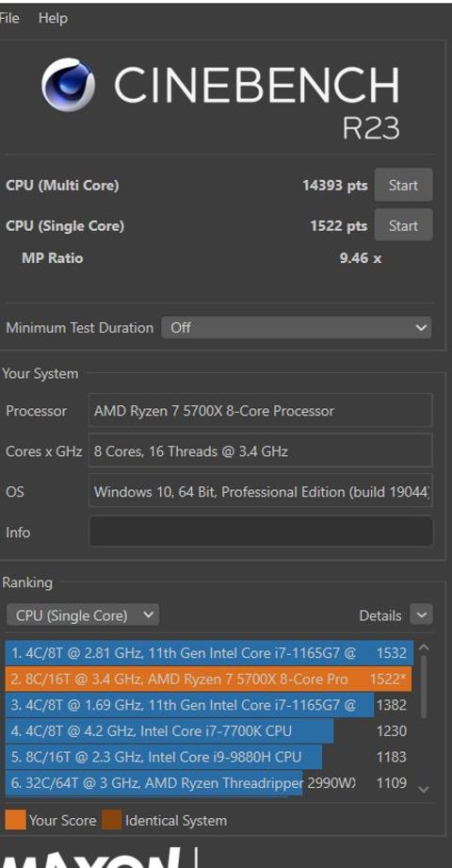
Task: Click the scroll-down arrow in the Ranking list
Action: click(x=423, y=790)
